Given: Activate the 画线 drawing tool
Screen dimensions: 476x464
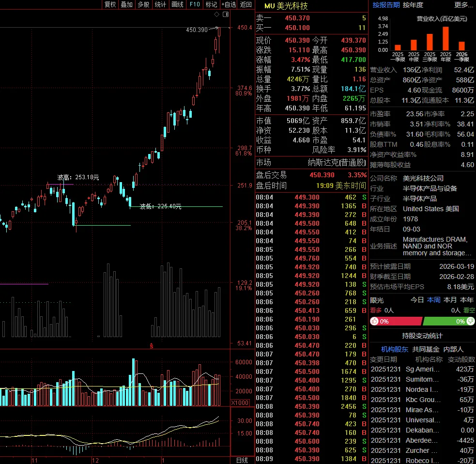Looking at the screenshot, I should [177, 4].
